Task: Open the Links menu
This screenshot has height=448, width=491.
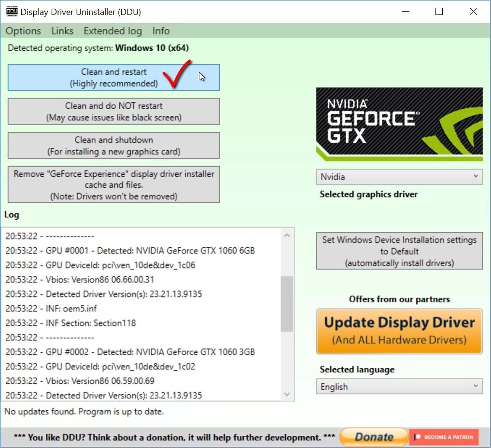Action: (x=62, y=31)
